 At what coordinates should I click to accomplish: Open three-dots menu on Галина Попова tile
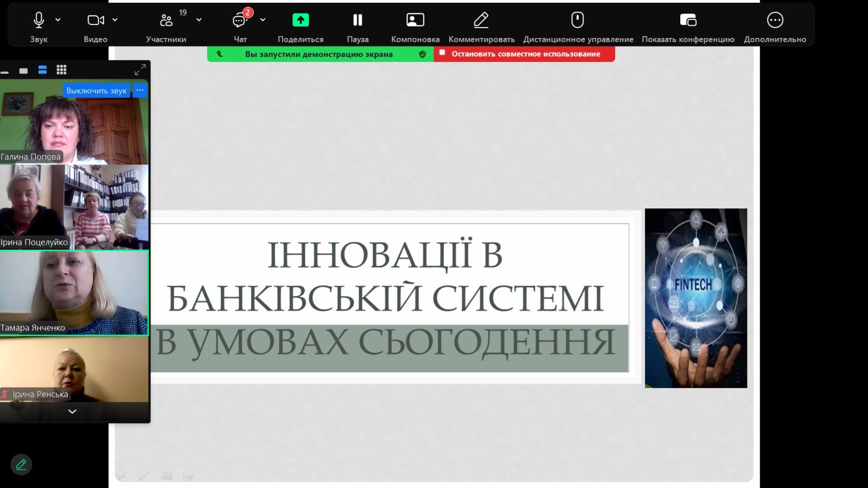(x=140, y=90)
